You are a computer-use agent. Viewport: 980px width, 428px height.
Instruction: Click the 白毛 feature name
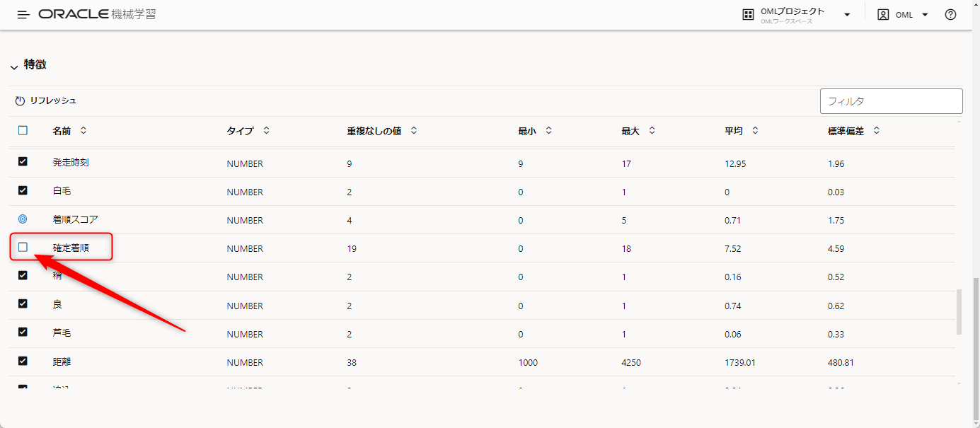pyautogui.click(x=62, y=192)
